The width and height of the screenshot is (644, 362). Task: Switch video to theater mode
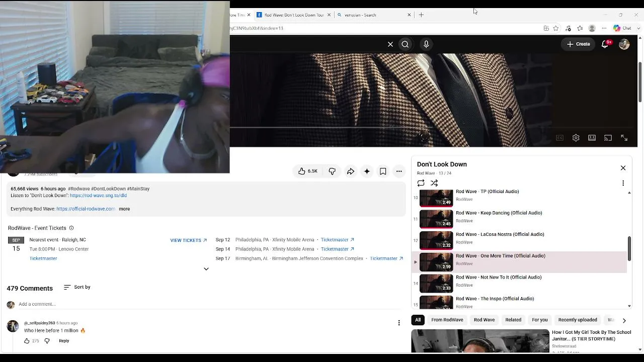tap(592, 138)
